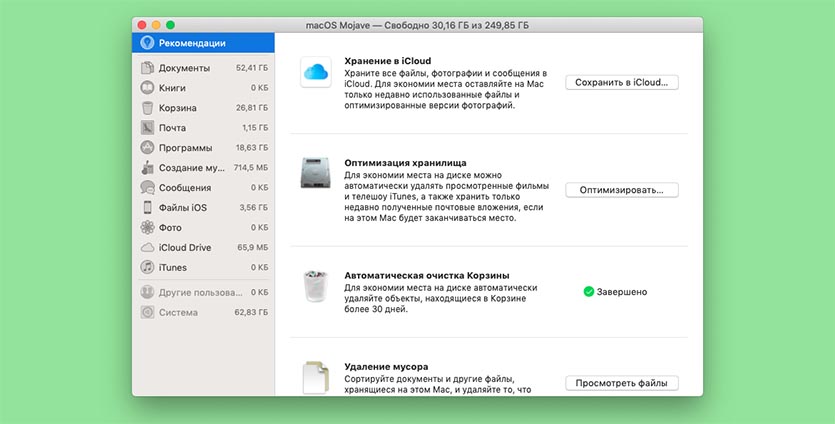
Task: Click the Другие пользователи users icon
Action: (x=147, y=292)
